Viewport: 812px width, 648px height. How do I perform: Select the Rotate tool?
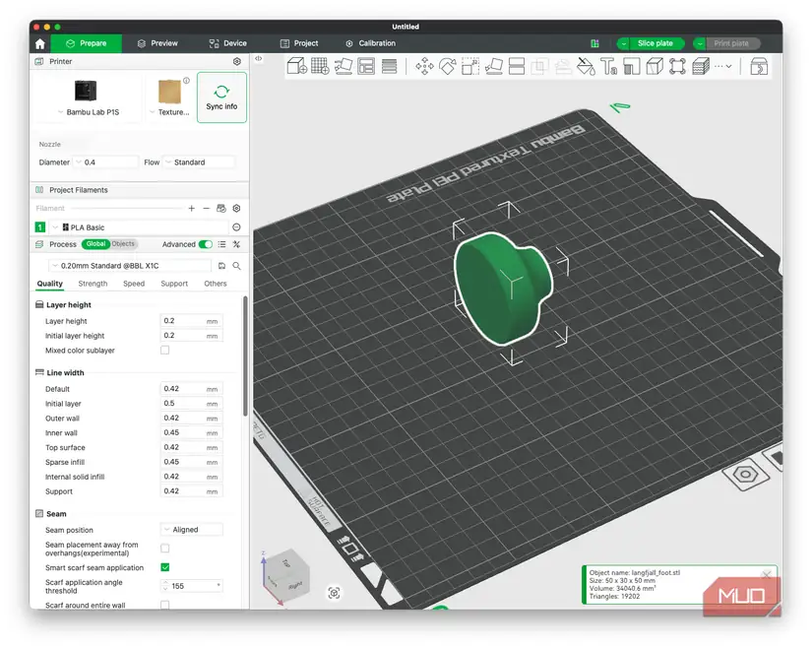(448, 66)
